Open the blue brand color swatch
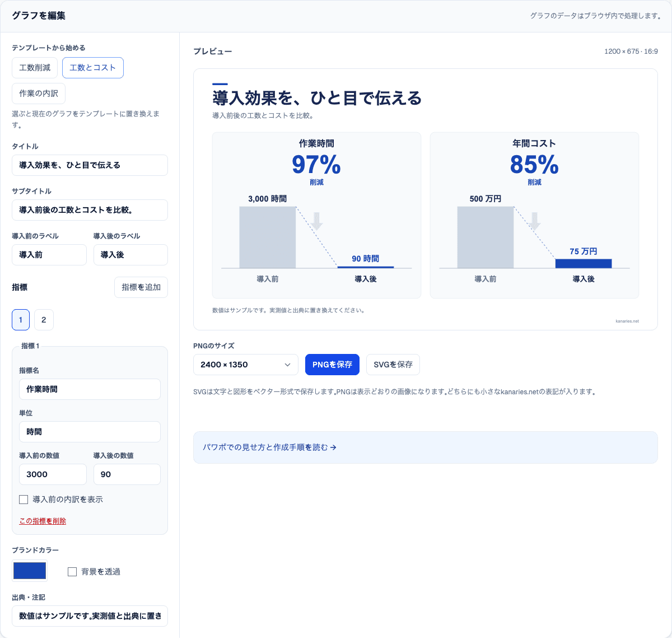Viewport: 672px width, 639px height. (30, 571)
